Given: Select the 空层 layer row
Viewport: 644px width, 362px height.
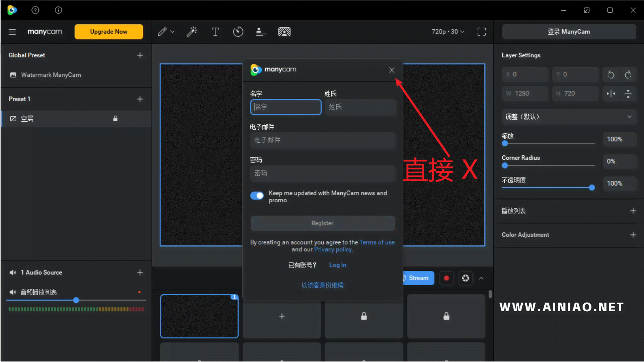Looking at the screenshot, I should [76, 119].
